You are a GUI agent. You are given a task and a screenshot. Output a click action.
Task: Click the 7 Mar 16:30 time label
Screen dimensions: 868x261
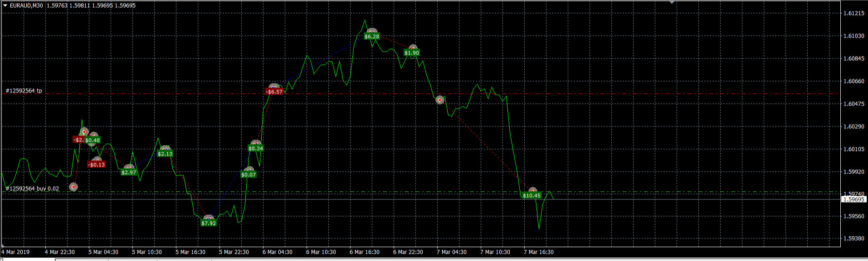pos(539,252)
